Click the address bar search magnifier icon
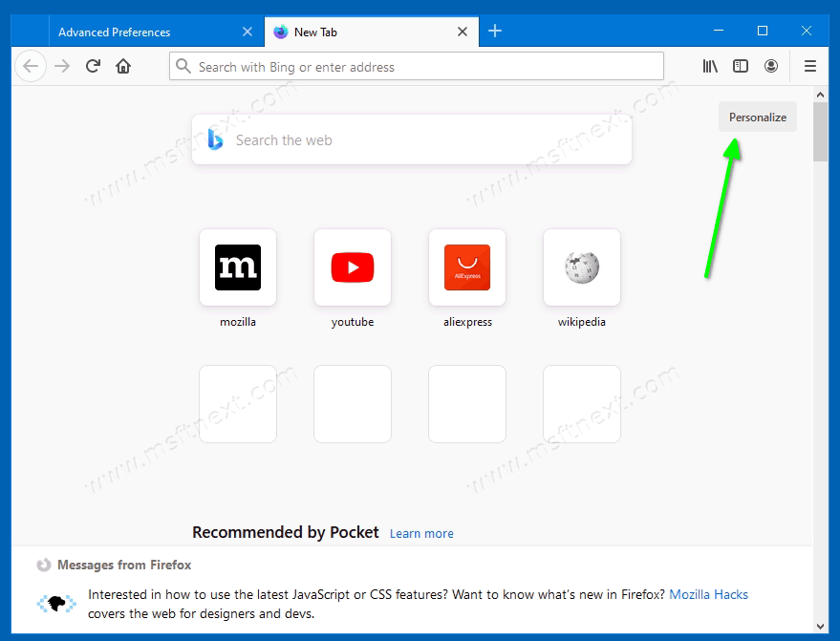The image size is (840, 641). click(x=183, y=66)
